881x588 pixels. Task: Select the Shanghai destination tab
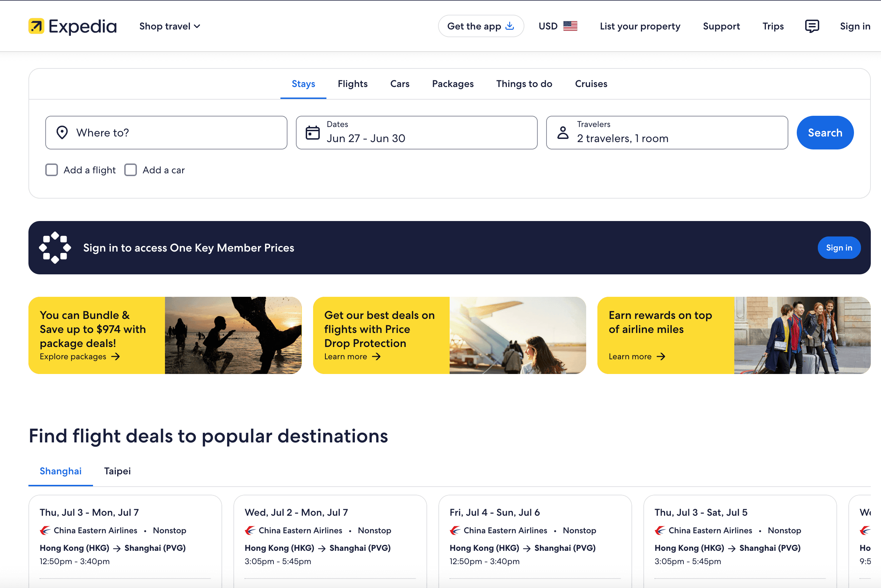point(61,472)
